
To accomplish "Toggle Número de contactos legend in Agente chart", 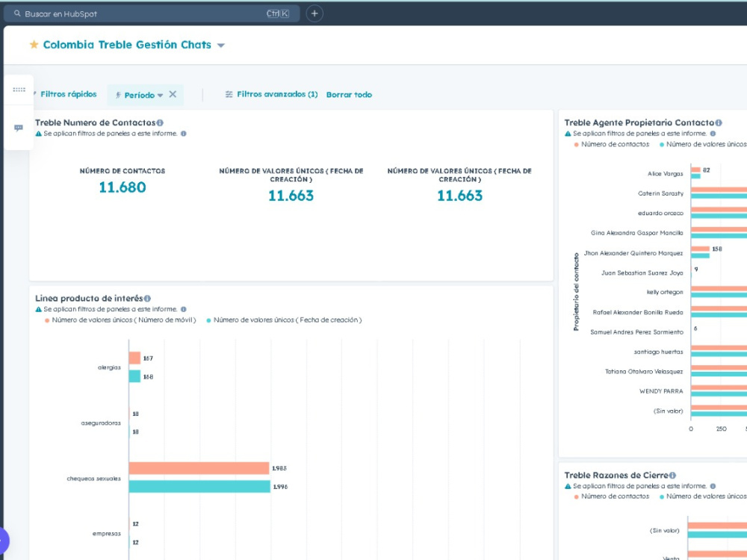I will [x=612, y=144].
